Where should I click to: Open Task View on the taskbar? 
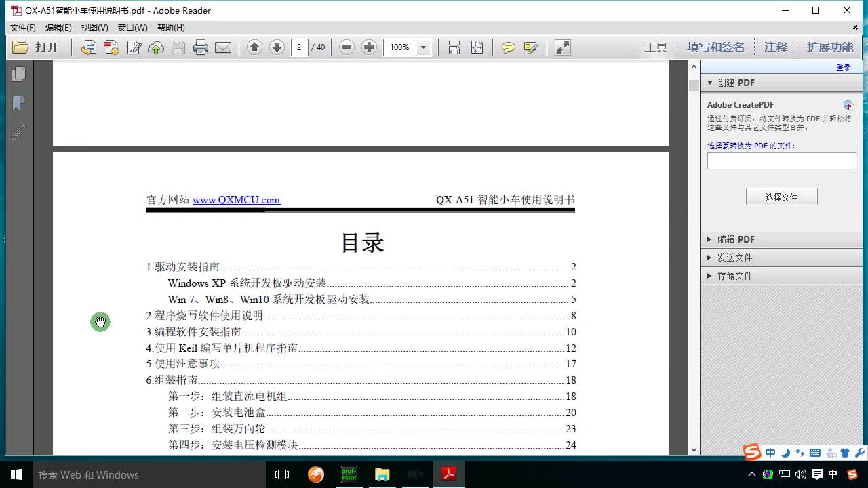coord(282,474)
